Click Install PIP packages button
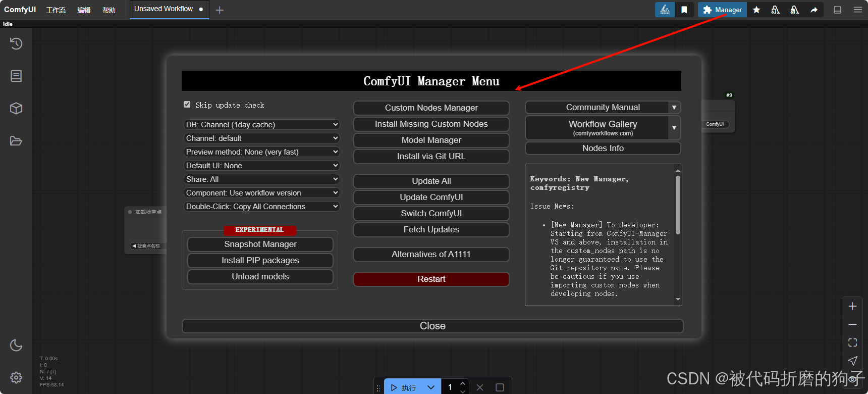The width and height of the screenshot is (868, 394). [x=260, y=260]
